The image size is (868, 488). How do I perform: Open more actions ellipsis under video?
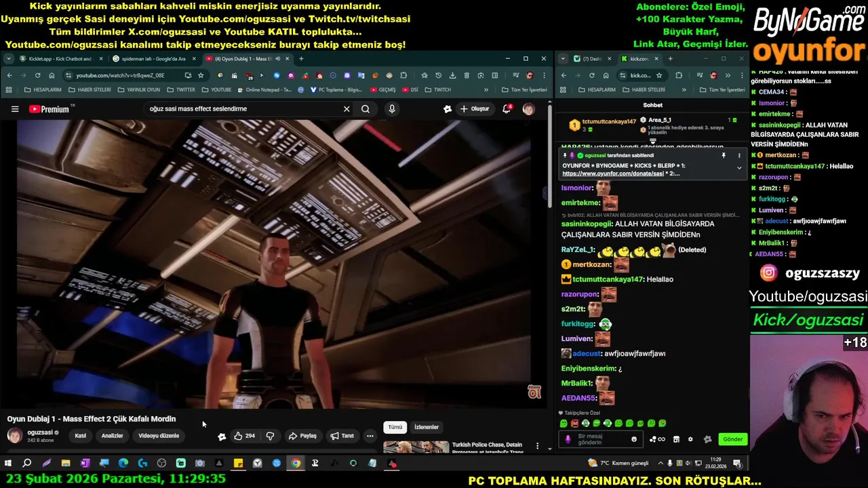[370, 436]
